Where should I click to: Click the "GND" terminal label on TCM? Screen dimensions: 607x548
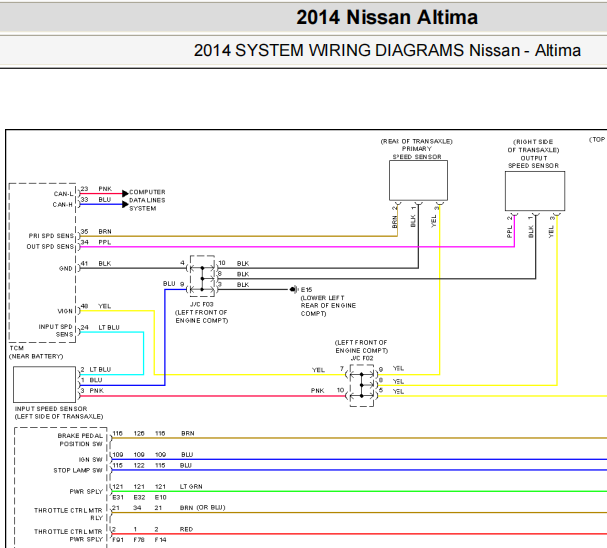[65, 269]
